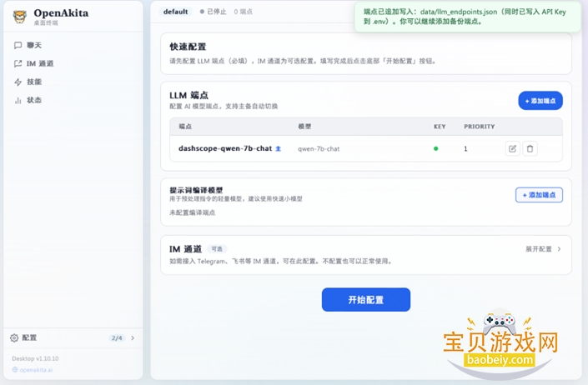Viewport: 588px width, 385px height.
Task: Expand IM 通道 via 展开配置
Action: pyautogui.click(x=543, y=248)
